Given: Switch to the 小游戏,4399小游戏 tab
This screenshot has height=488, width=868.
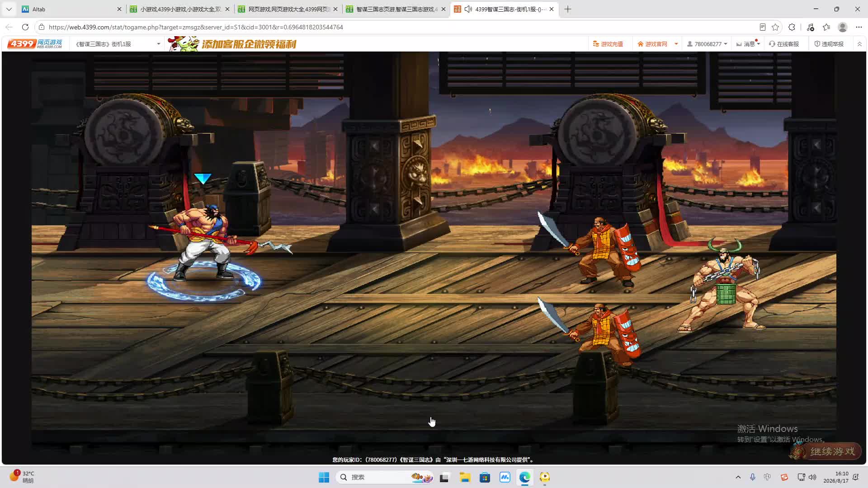Looking at the screenshot, I should (x=179, y=9).
